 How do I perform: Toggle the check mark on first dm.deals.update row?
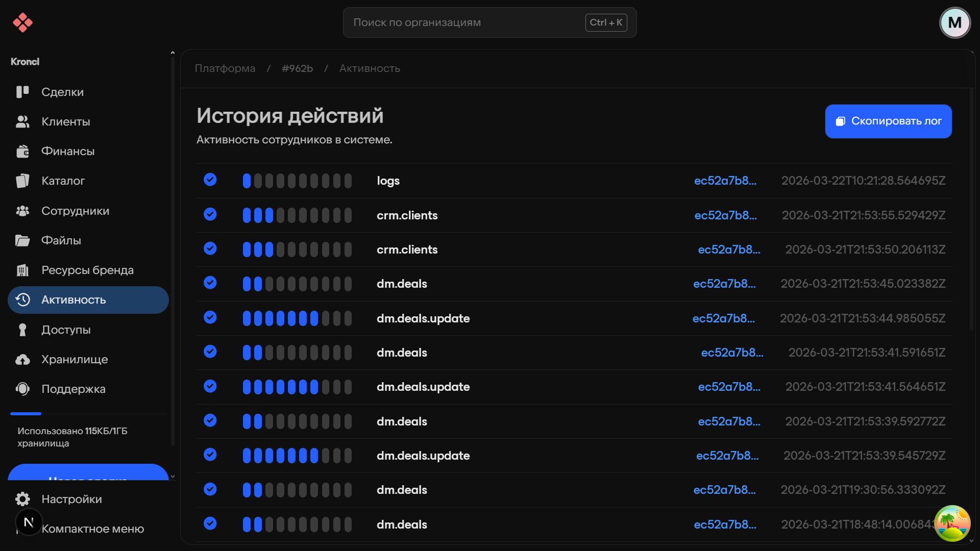coord(210,317)
